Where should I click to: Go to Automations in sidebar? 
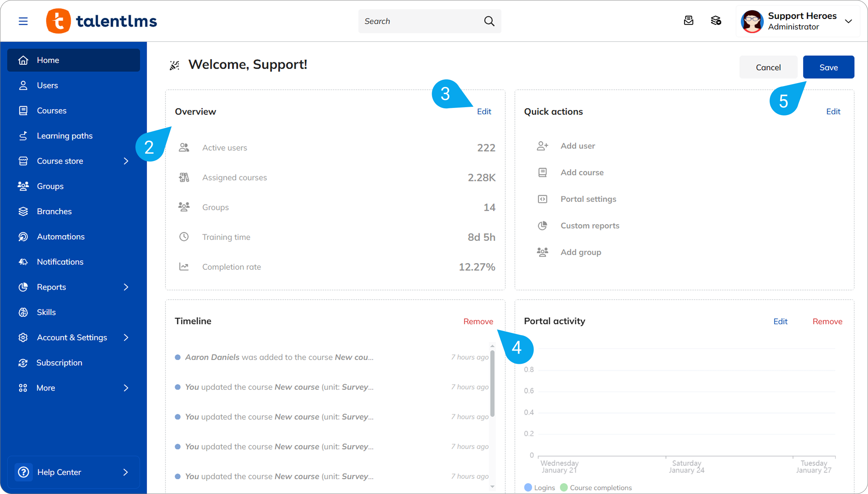(x=61, y=237)
